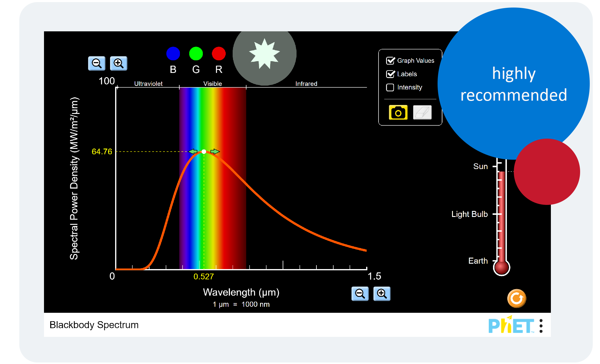Zoom out the wavelength axis magnifier

(360, 294)
